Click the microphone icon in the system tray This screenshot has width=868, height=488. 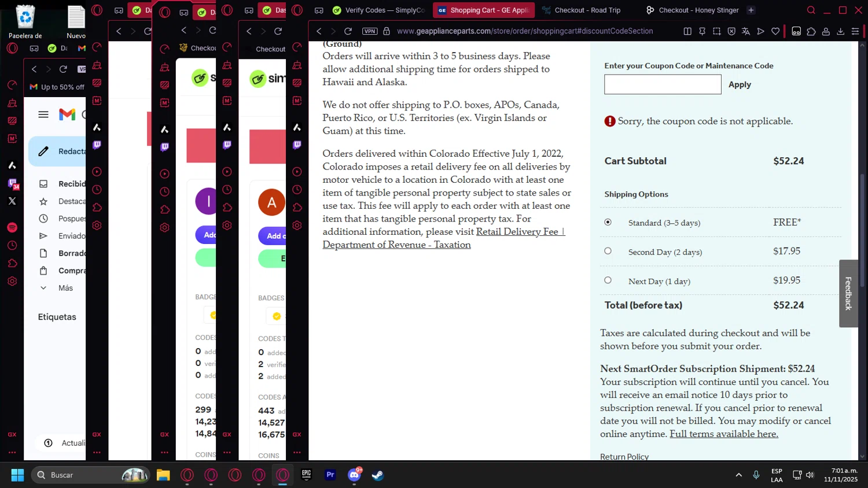[x=756, y=475]
